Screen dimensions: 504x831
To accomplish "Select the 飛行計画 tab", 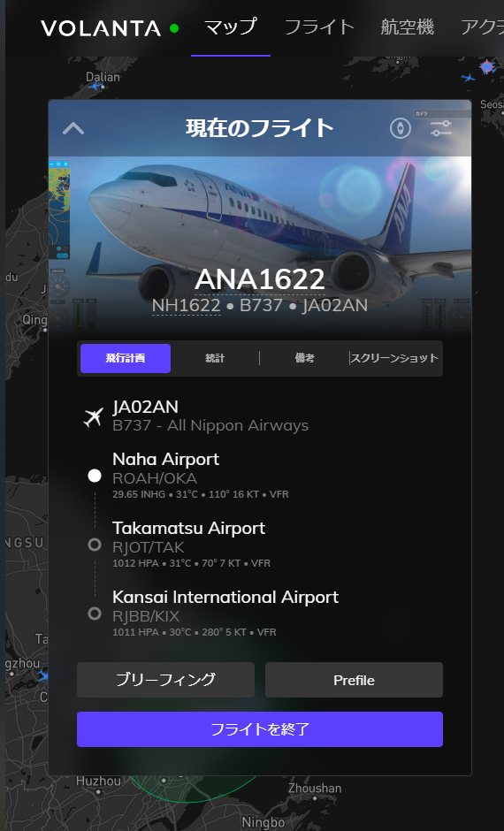I will click(126, 358).
